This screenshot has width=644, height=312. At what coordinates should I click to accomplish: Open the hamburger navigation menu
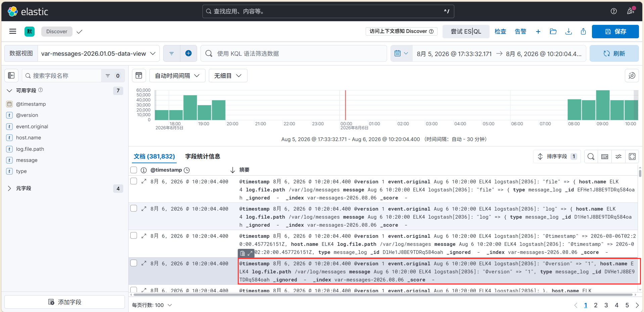coord(13,31)
